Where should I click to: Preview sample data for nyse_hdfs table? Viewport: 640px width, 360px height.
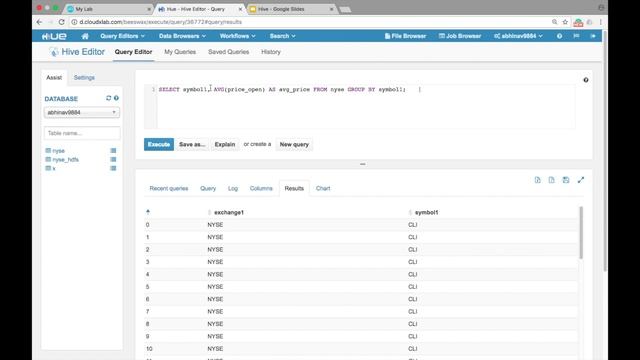tap(113, 160)
